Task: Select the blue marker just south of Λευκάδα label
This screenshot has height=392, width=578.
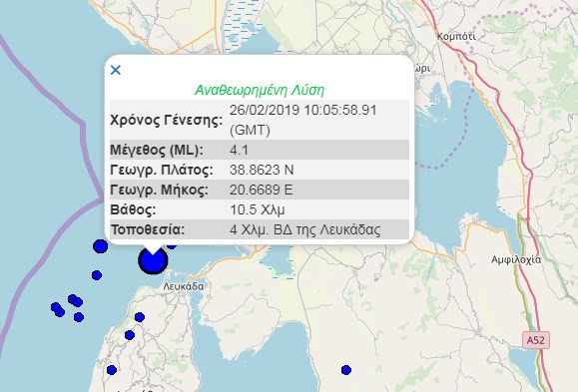Action: click(140, 317)
